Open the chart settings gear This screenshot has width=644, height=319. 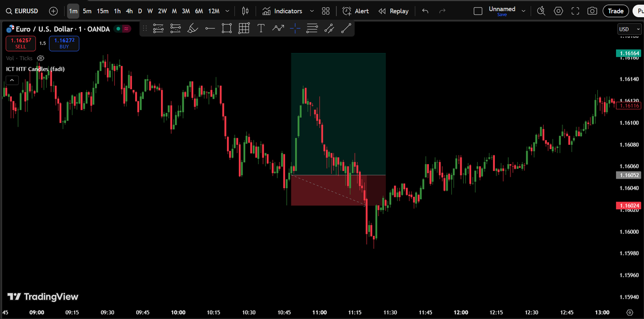point(558,11)
